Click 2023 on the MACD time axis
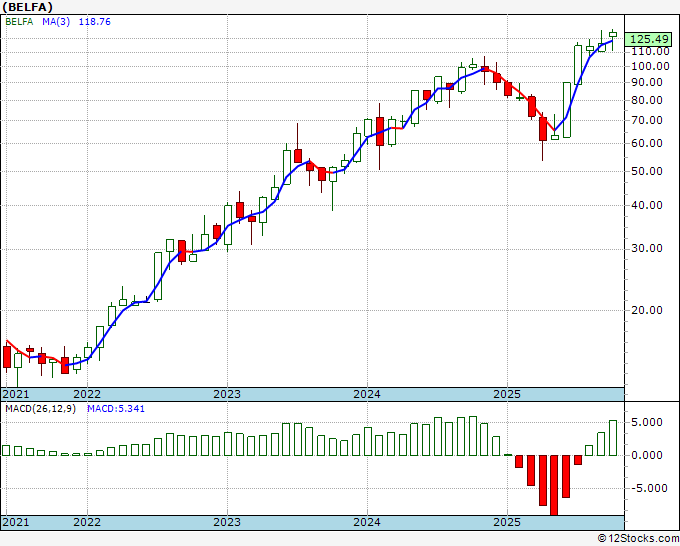 [227, 522]
